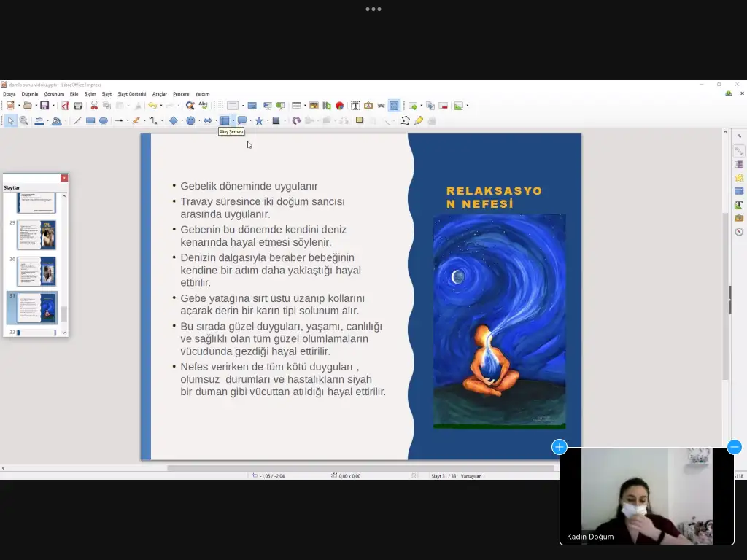Expand the Flowchart shapes dropdown arrow

tap(233, 121)
